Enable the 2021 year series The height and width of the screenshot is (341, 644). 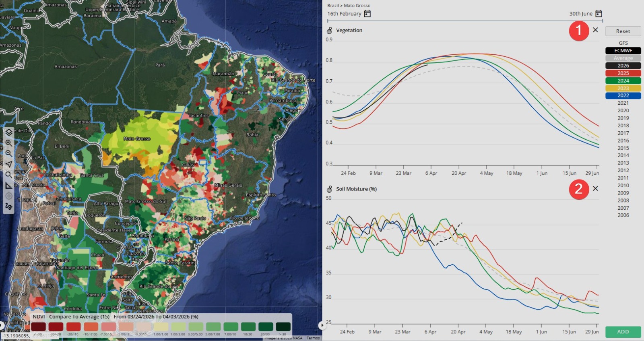(623, 103)
